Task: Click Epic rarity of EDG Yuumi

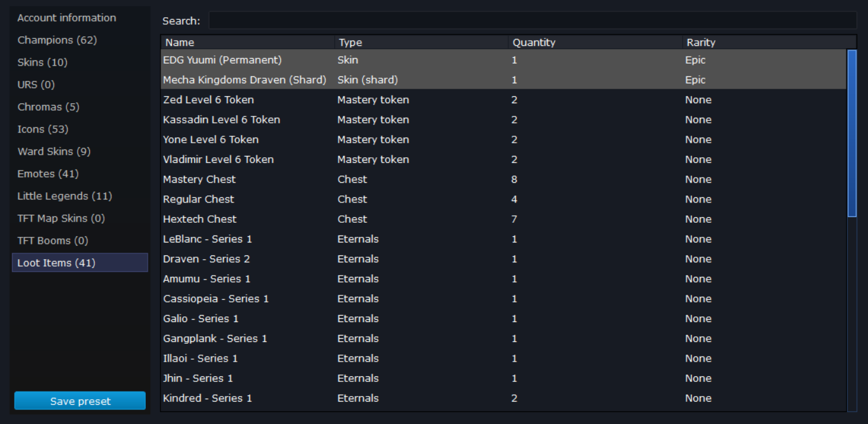Action: click(695, 60)
